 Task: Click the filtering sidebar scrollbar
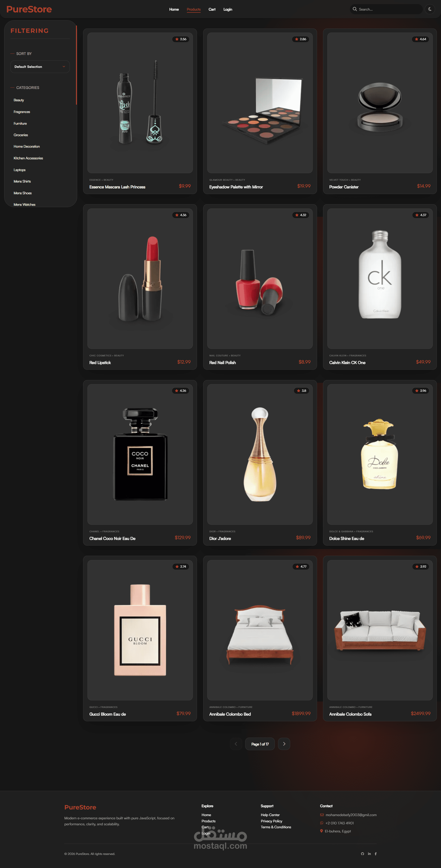(76, 65)
